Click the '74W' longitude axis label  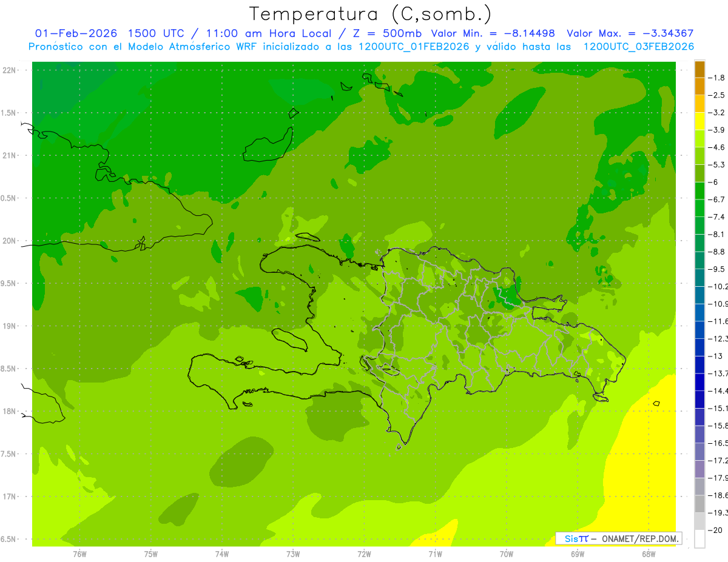(x=222, y=553)
